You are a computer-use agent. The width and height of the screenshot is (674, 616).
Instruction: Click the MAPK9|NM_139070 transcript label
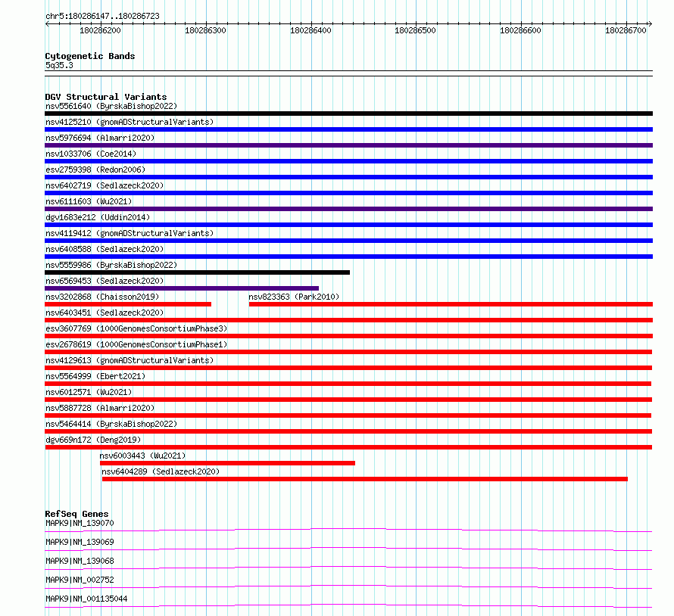(80, 523)
